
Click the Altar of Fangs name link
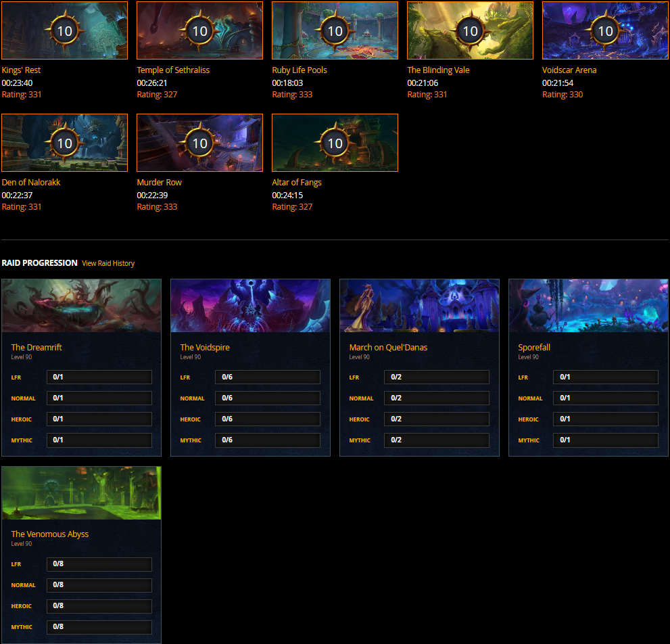tap(297, 183)
